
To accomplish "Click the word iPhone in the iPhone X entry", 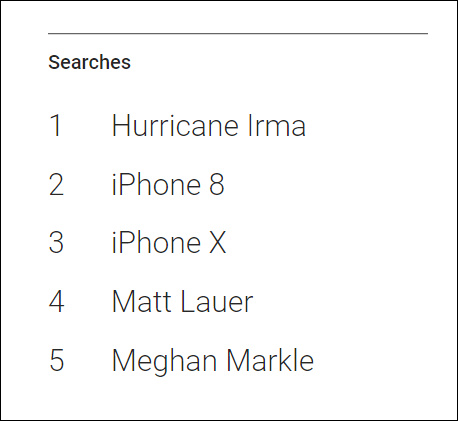I will click(156, 243).
